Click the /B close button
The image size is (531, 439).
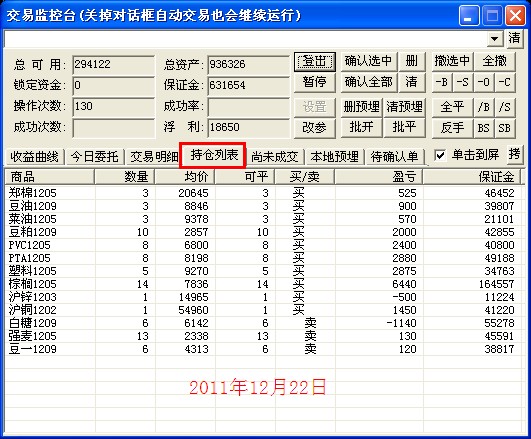484,107
